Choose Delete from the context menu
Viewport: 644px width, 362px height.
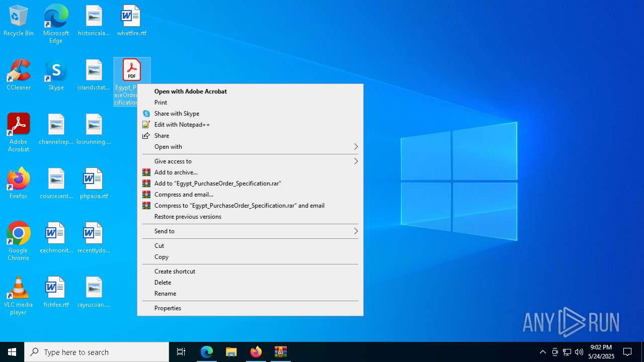pyautogui.click(x=250, y=283)
